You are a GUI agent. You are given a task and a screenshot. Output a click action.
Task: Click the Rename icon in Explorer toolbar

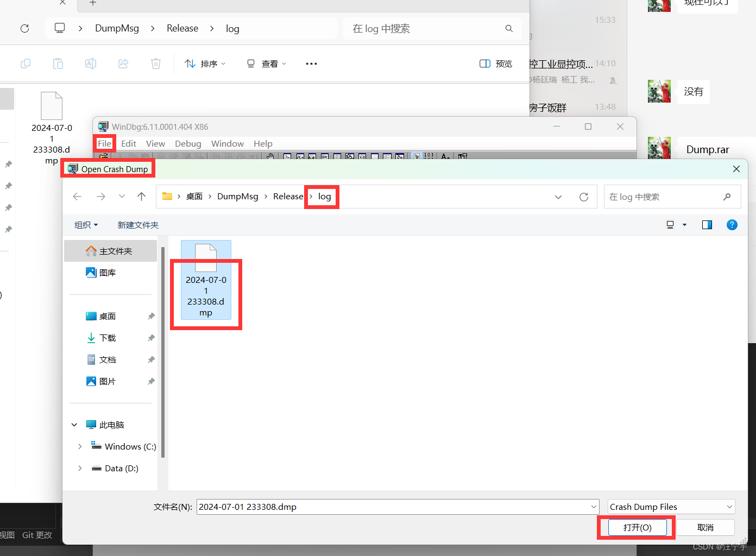tap(91, 64)
